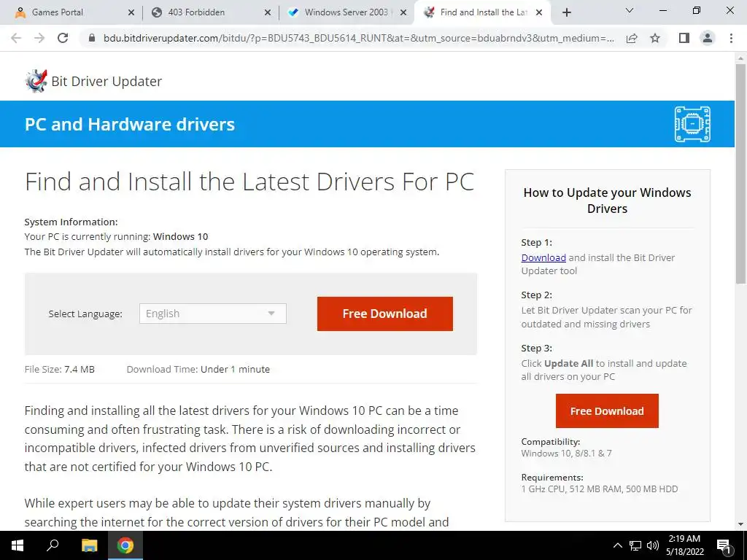Open the Chrome profile avatar icon
Image resolution: width=747 pixels, height=560 pixels.
pos(708,38)
